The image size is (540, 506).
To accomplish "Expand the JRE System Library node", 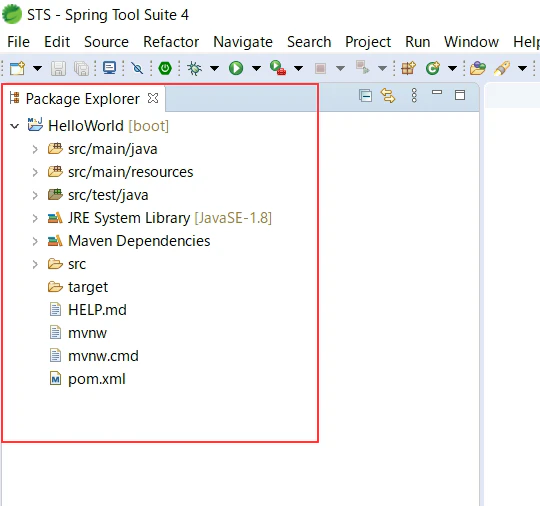I will [35, 218].
